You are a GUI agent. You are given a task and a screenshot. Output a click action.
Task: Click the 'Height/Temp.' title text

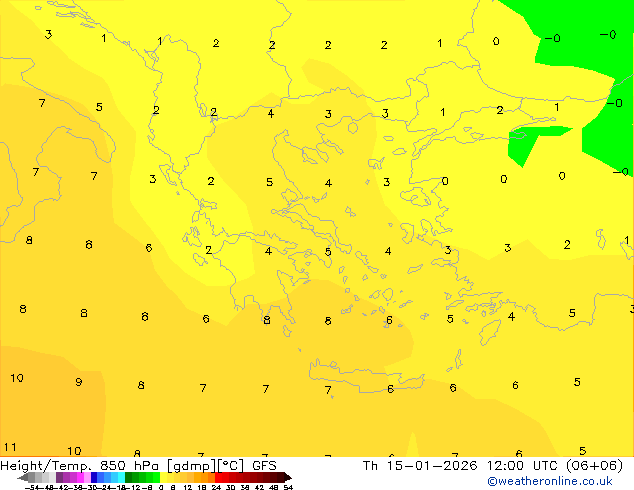[x=46, y=466]
